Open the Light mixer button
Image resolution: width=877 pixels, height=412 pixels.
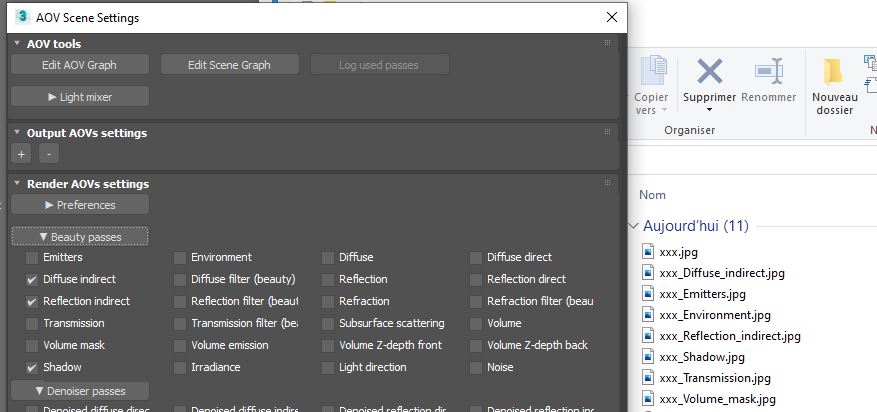coord(80,97)
